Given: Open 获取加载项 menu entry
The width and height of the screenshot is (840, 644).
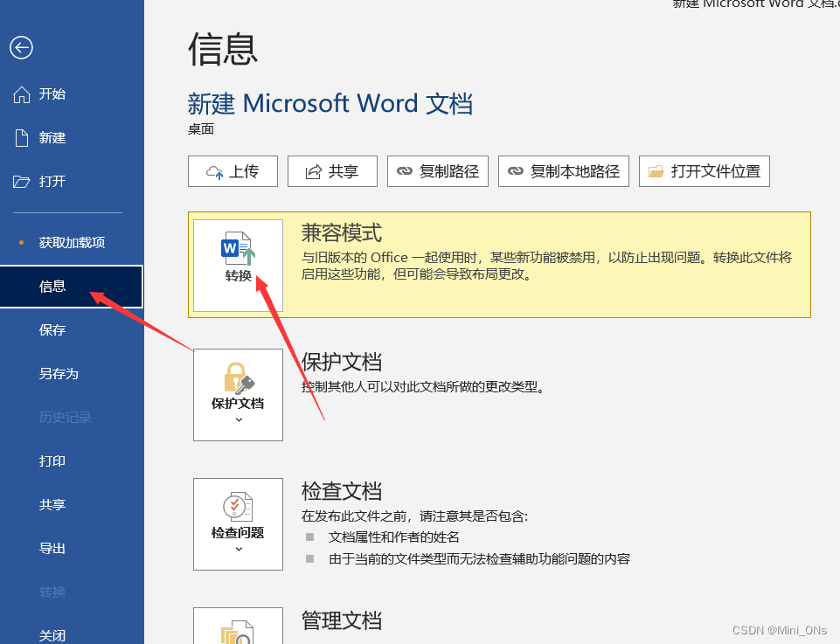Looking at the screenshot, I should point(72,243).
